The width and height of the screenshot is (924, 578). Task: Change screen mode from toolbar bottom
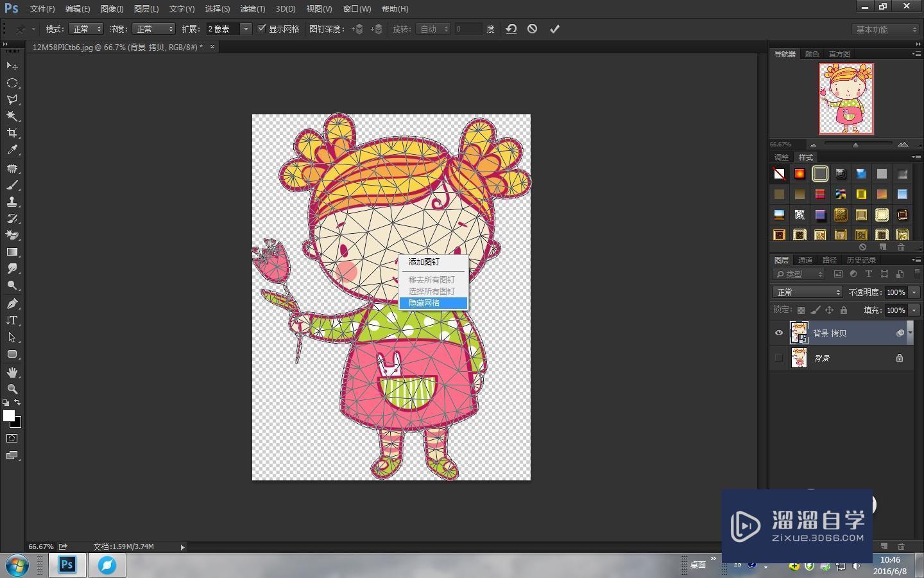(12, 455)
